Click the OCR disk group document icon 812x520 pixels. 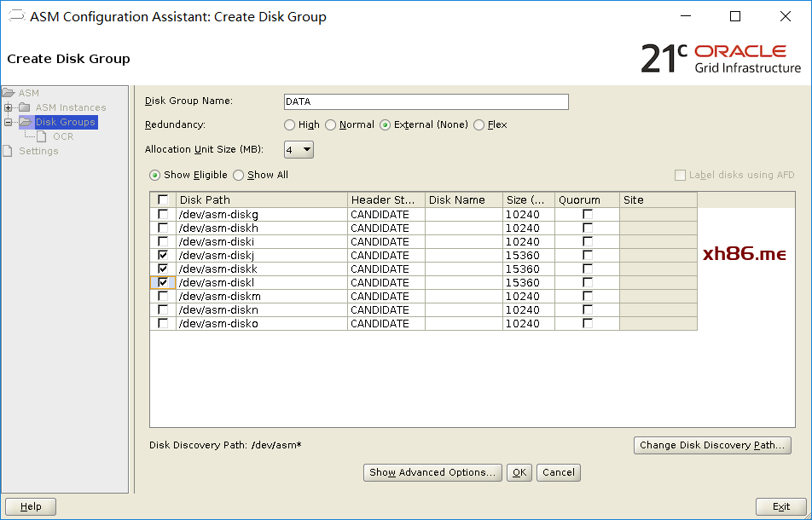(x=43, y=136)
